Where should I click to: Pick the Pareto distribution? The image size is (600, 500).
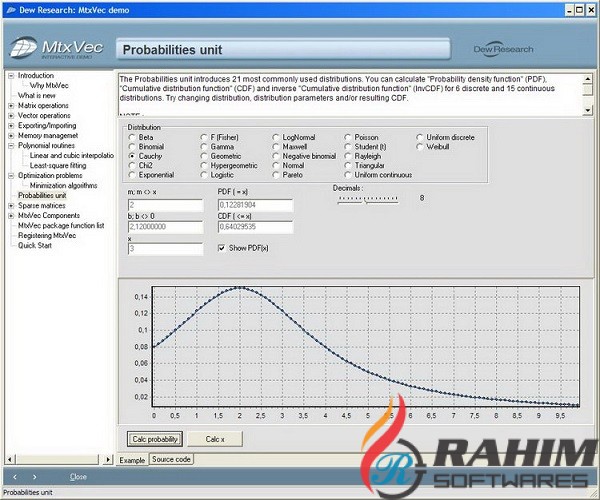pyautogui.click(x=288, y=175)
